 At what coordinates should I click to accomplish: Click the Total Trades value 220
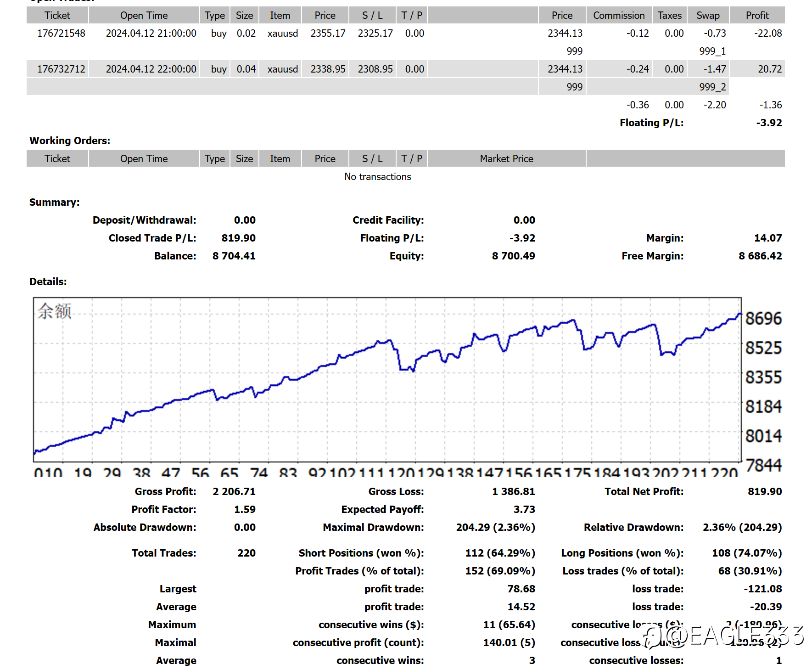pos(246,553)
